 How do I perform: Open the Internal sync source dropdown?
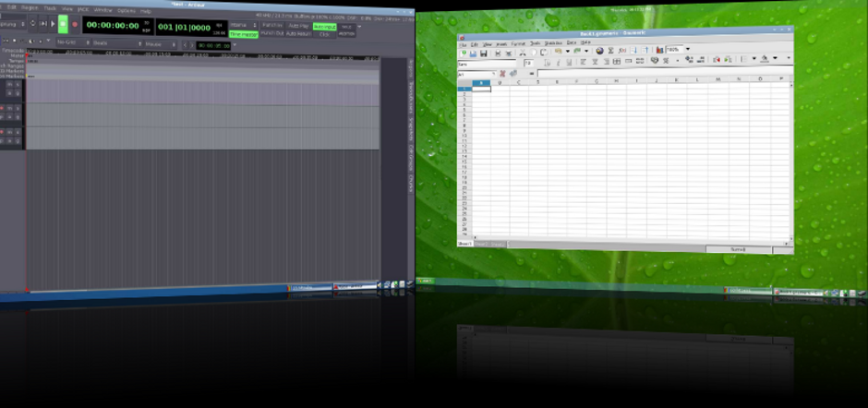coord(243,25)
